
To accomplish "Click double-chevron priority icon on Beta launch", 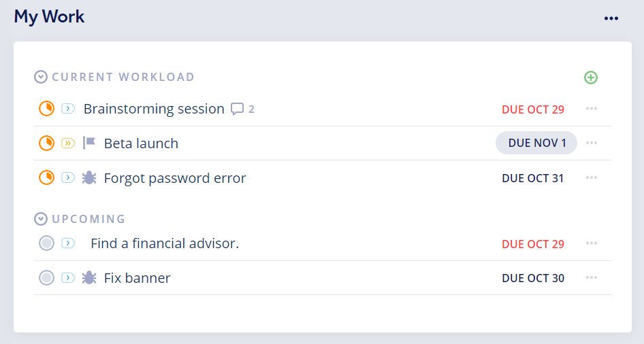I will pos(68,143).
